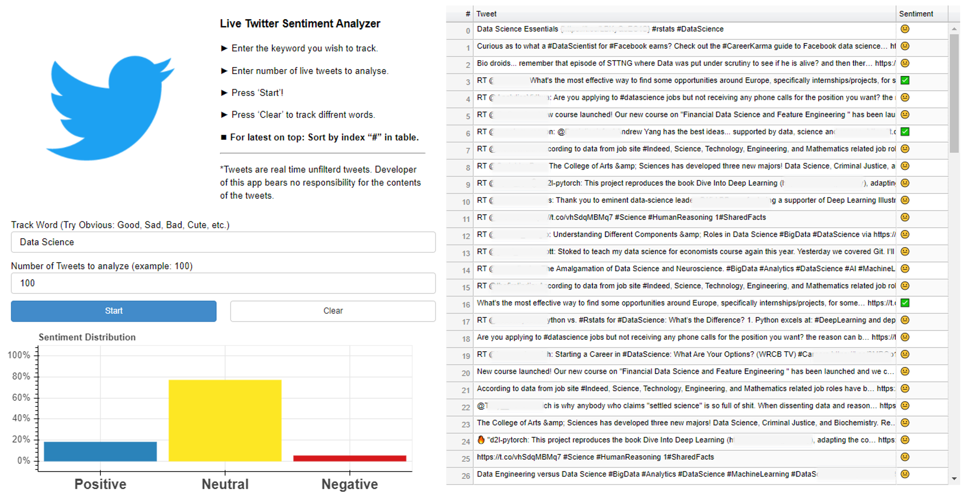Click the table scrollbar down arrow

954,478
